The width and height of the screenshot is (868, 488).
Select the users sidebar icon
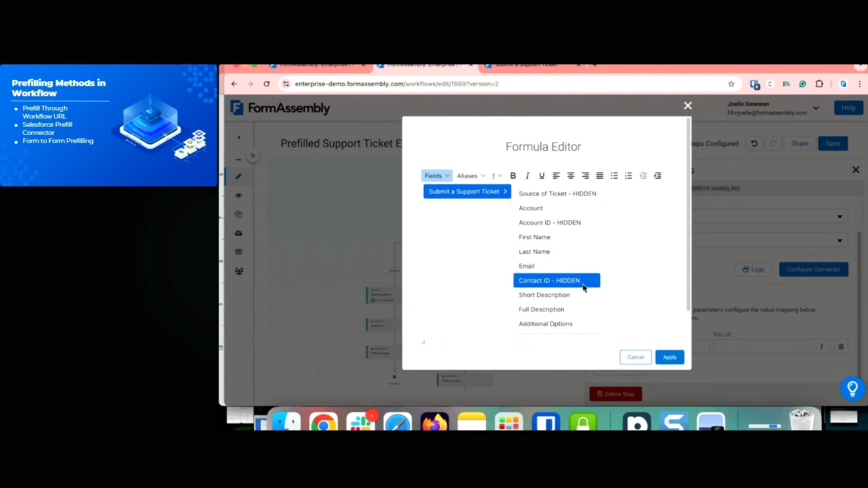pos(239,271)
